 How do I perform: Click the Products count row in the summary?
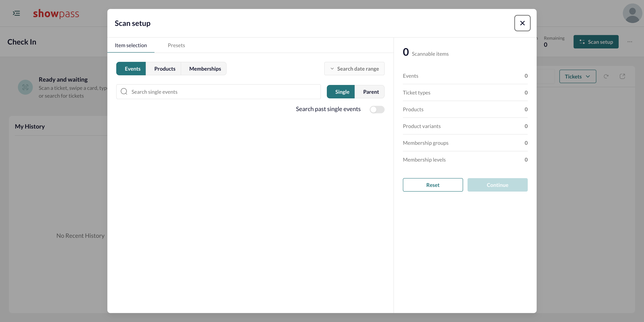coord(465,109)
